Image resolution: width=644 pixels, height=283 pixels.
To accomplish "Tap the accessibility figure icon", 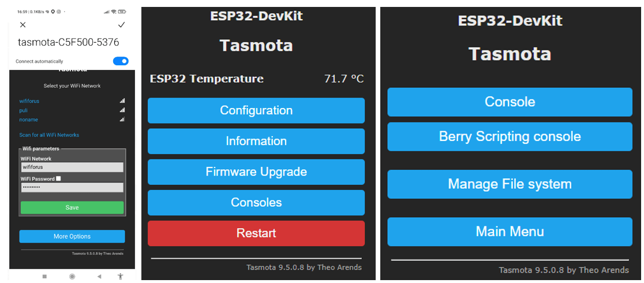I will pos(120,277).
